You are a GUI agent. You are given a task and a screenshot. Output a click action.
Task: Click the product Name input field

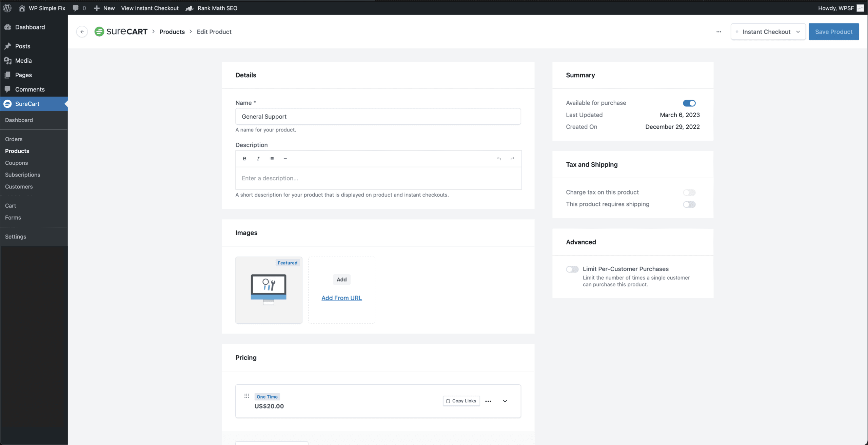pyautogui.click(x=378, y=117)
